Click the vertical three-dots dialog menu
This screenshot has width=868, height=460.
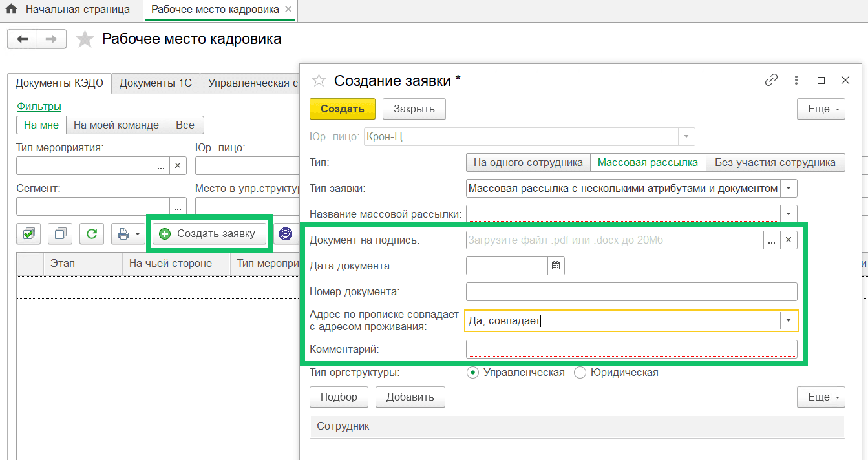coord(796,80)
